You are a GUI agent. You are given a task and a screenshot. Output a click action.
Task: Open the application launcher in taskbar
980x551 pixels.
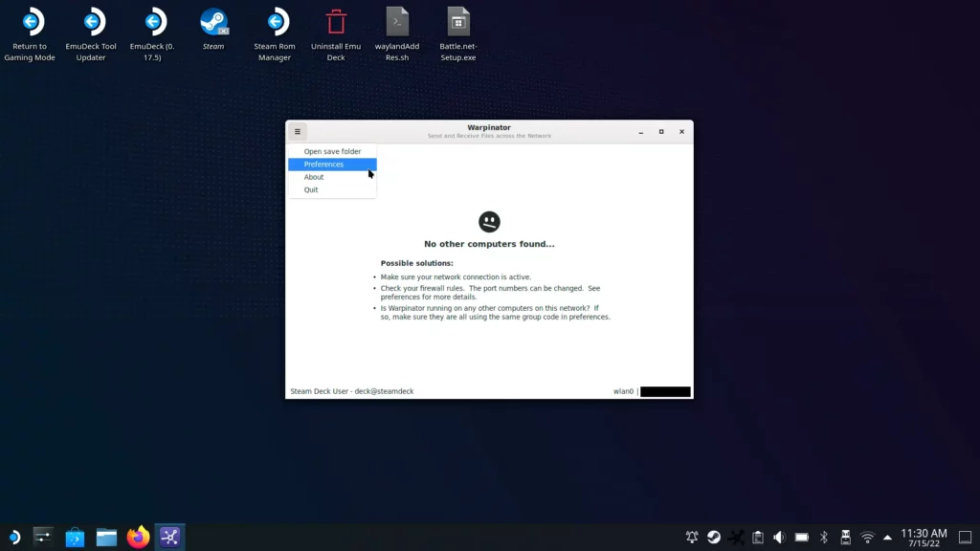13,538
